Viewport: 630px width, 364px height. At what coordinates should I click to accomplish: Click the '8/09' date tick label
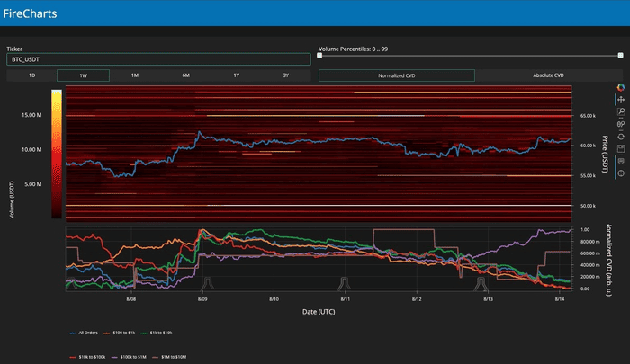click(202, 299)
